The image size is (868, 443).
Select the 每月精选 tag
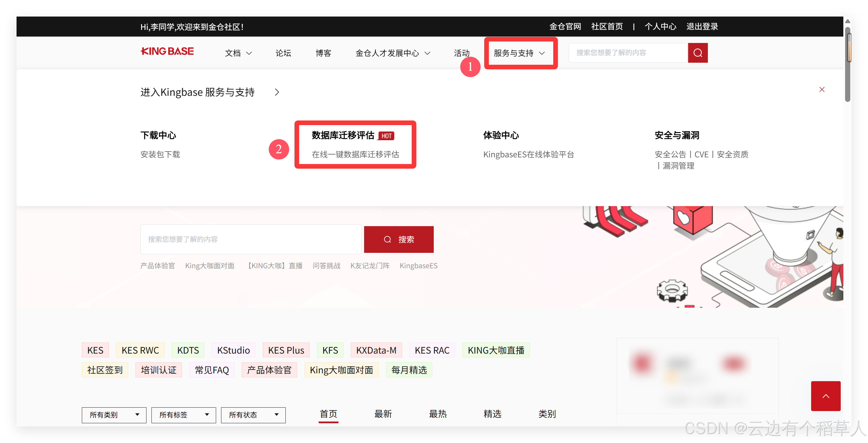coord(409,370)
